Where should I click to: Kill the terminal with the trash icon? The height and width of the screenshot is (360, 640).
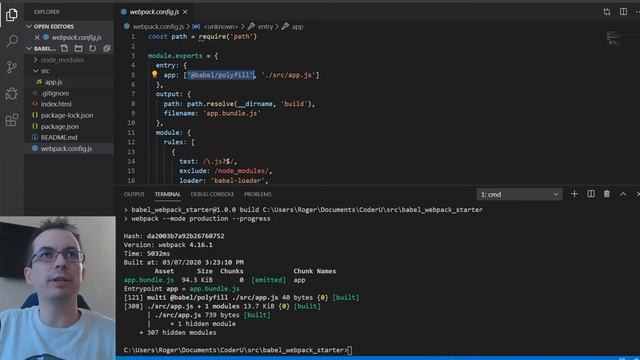pyautogui.click(x=607, y=194)
